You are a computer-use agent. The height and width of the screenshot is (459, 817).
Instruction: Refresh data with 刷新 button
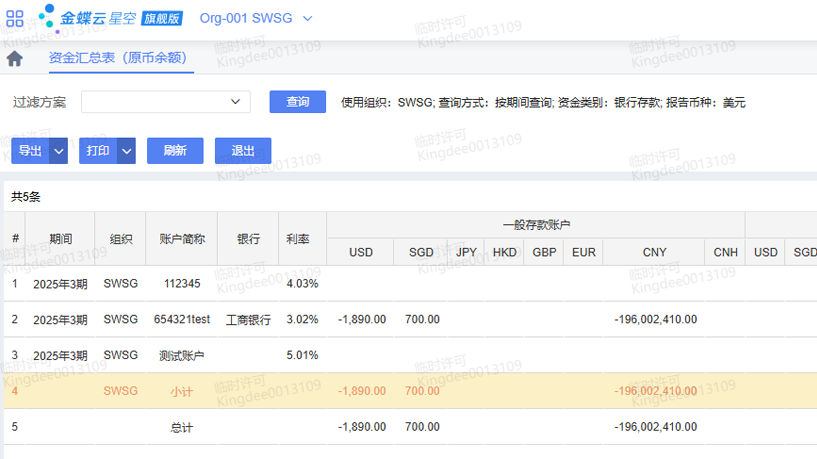pos(175,151)
